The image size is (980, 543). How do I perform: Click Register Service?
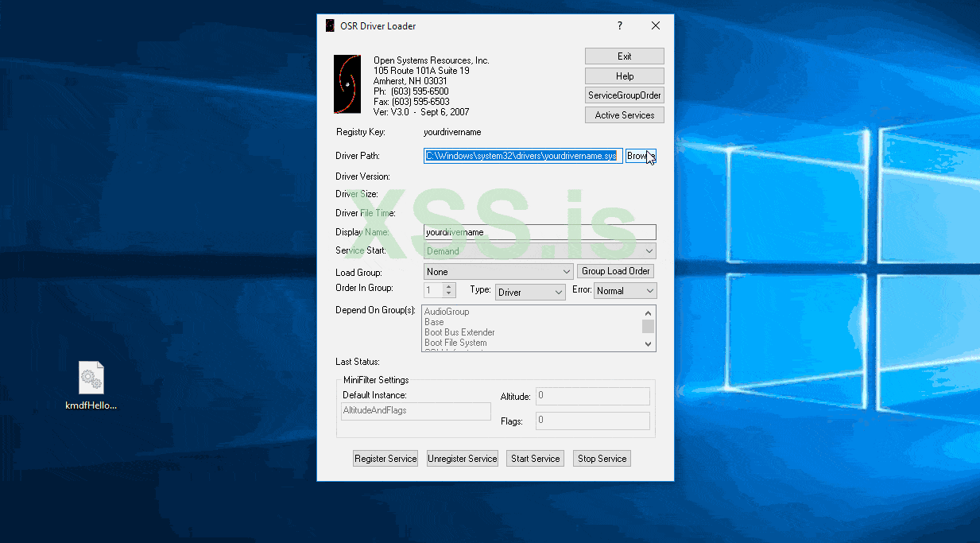click(x=385, y=459)
